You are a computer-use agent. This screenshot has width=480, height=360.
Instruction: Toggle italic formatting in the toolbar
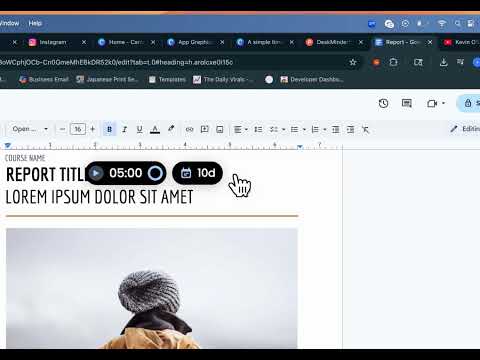[124, 129]
